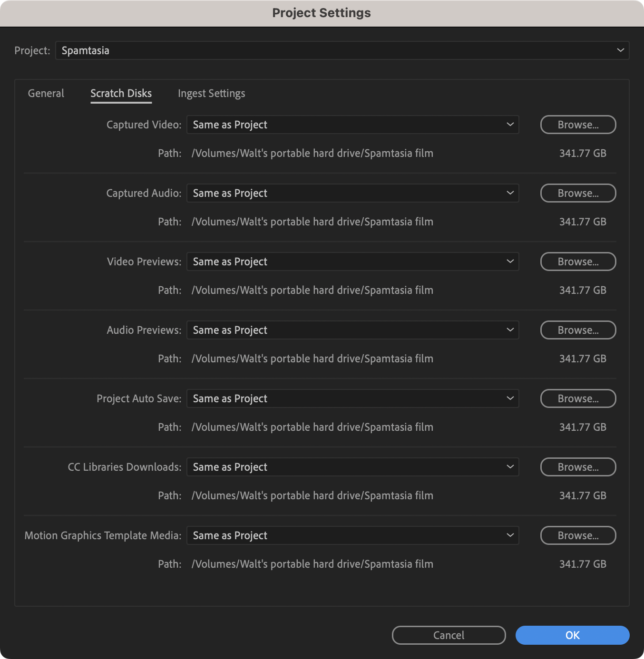Click Browse for CC Libraries Downloads
Viewport: 644px width, 659px height.
click(x=578, y=467)
